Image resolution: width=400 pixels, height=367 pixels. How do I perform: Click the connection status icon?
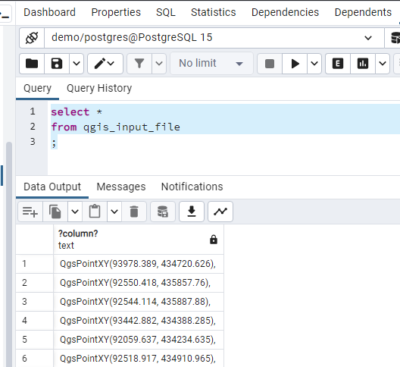(x=32, y=38)
